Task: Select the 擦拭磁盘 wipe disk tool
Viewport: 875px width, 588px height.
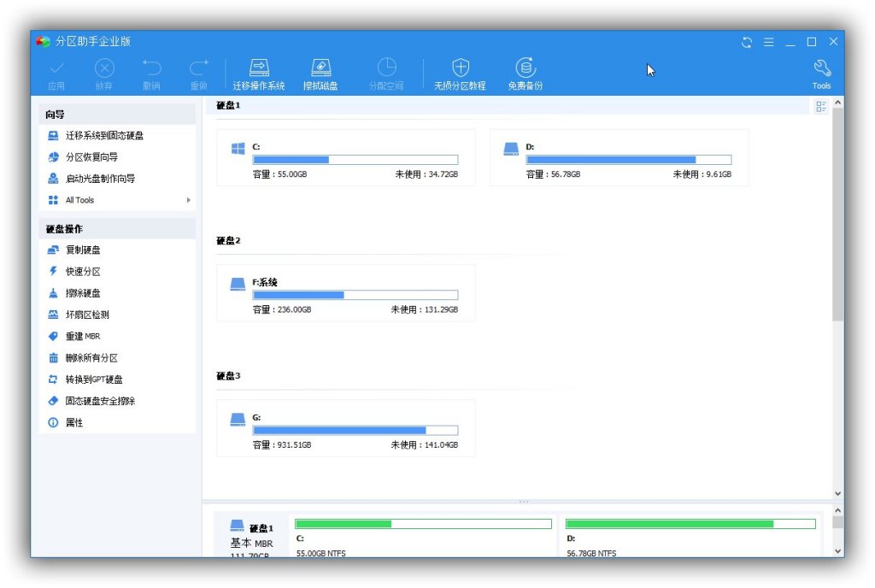Action: pos(320,68)
